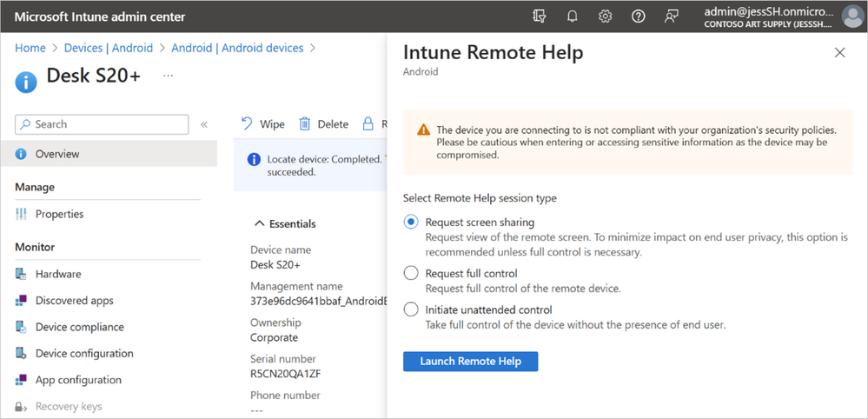Image resolution: width=868 pixels, height=419 pixels.
Task: Open the notifications bell
Action: (x=572, y=17)
